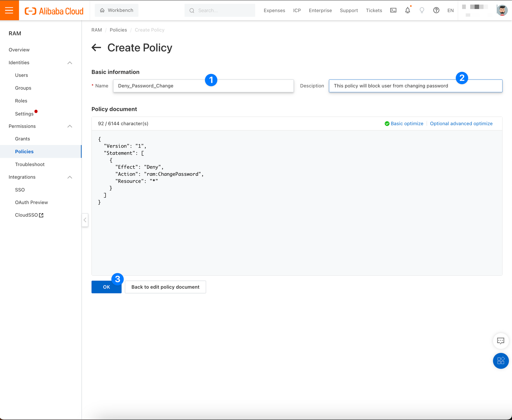The height and width of the screenshot is (420, 512).
Task: Click the OK button
Action: point(106,287)
